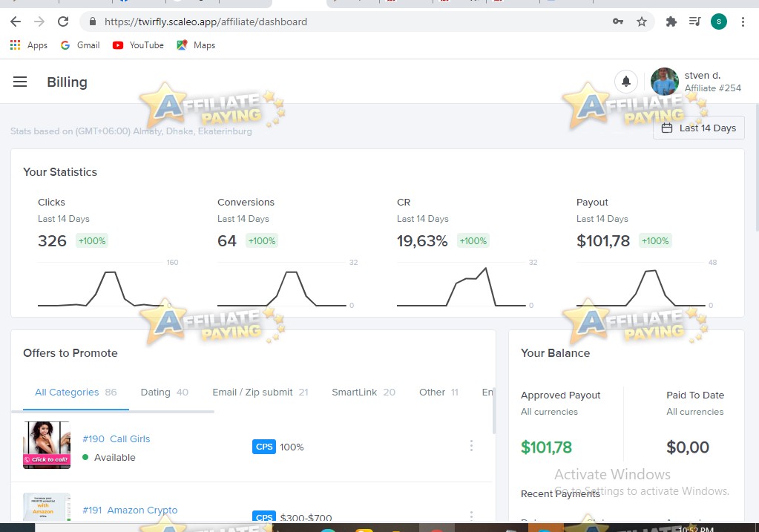The image size is (759, 532).
Task: Open #191 Amazon Crypto offer
Action: 130,510
